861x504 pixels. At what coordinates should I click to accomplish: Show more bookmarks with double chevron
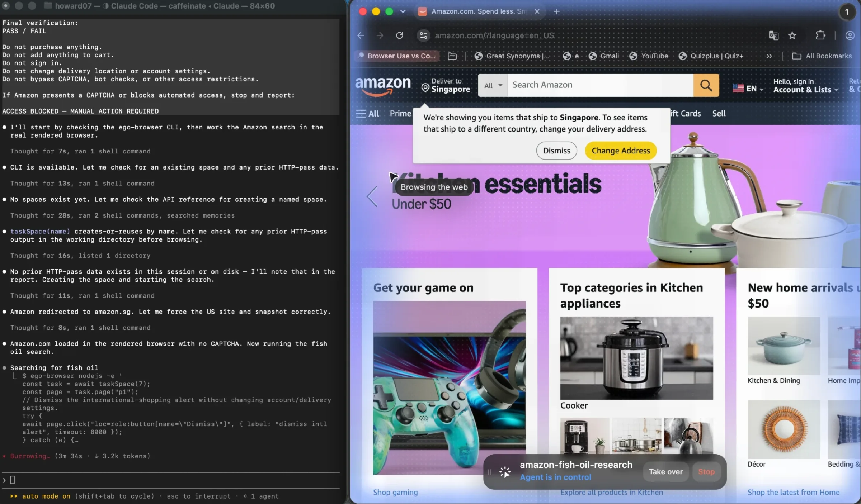click(x=769, y=56)
